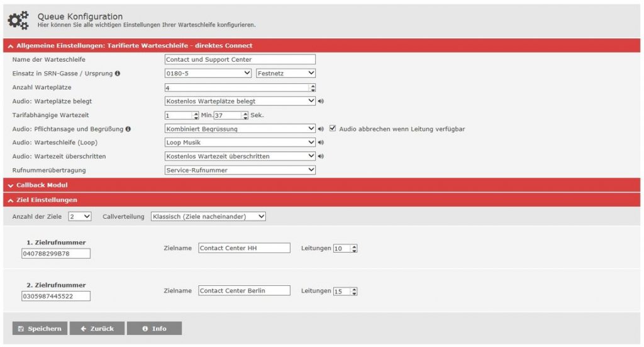Screen dimensions: 644x347
Task: Click info icon beside Einsatz in SRN-Gasse
Action: pos(118,74)
